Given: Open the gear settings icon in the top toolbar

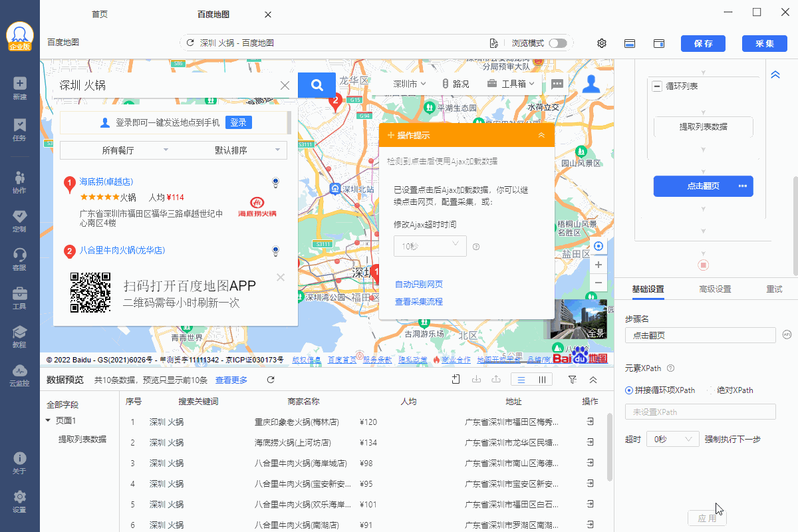Looking at the screenshot, I should (602, 43).
